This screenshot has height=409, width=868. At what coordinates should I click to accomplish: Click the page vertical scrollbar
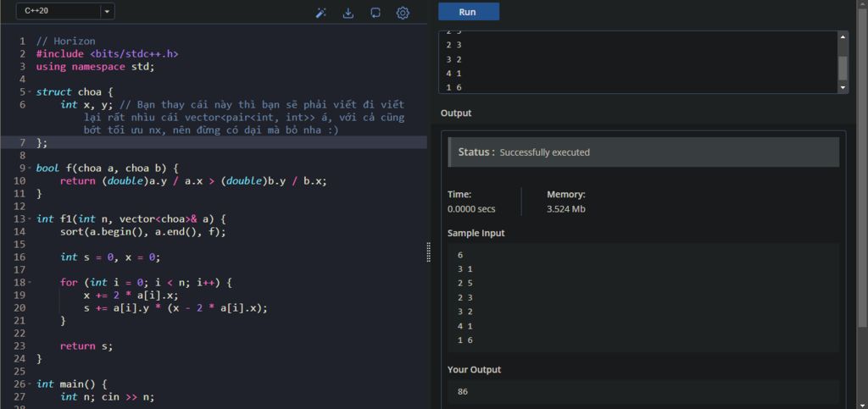[x=862, y=169]
